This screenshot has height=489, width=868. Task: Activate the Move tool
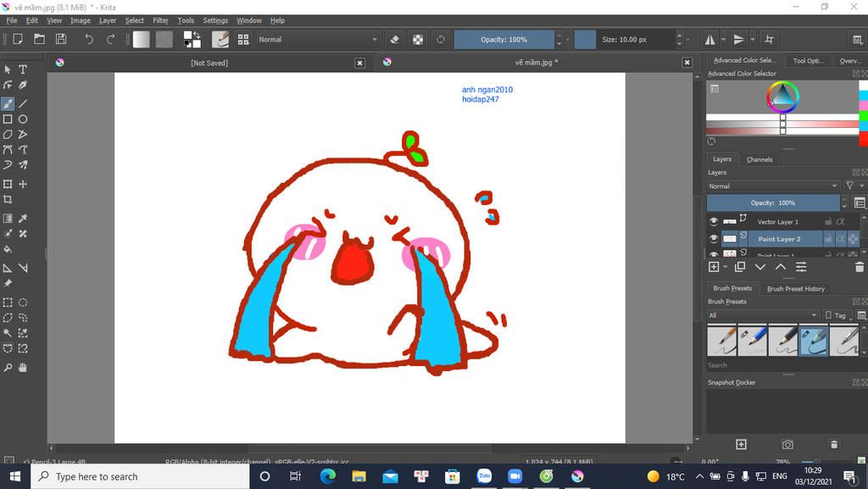click(23, 184)
